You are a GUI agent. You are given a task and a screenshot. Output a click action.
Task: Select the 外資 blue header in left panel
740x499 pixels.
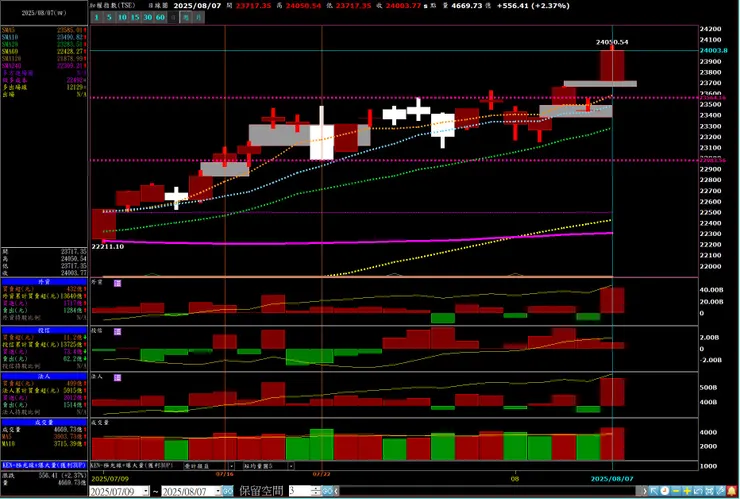(x=44, y=281)
